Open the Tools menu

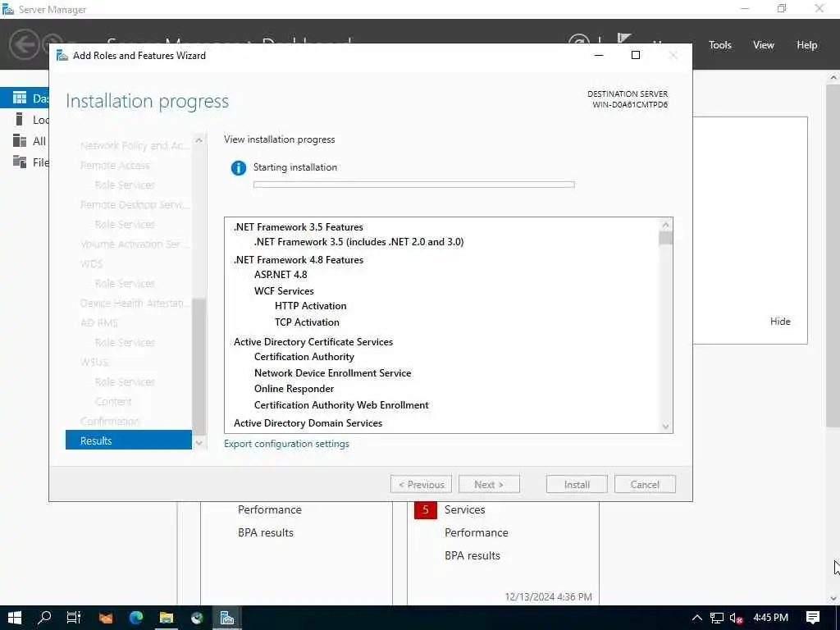[720, 45]
